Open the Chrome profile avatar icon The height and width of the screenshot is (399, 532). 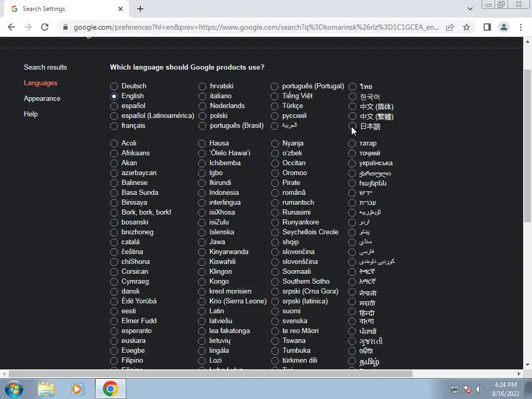click(504, 27)
